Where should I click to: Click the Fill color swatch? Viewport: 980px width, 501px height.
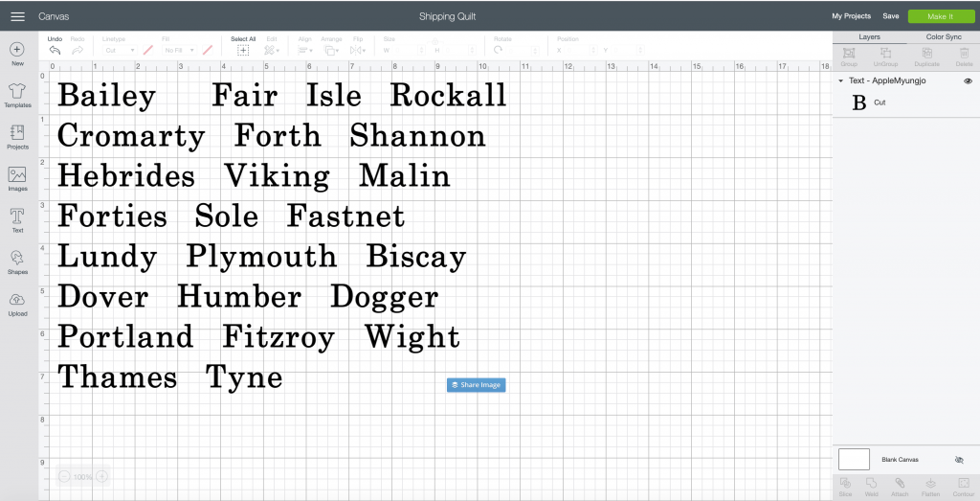(208, 50)
